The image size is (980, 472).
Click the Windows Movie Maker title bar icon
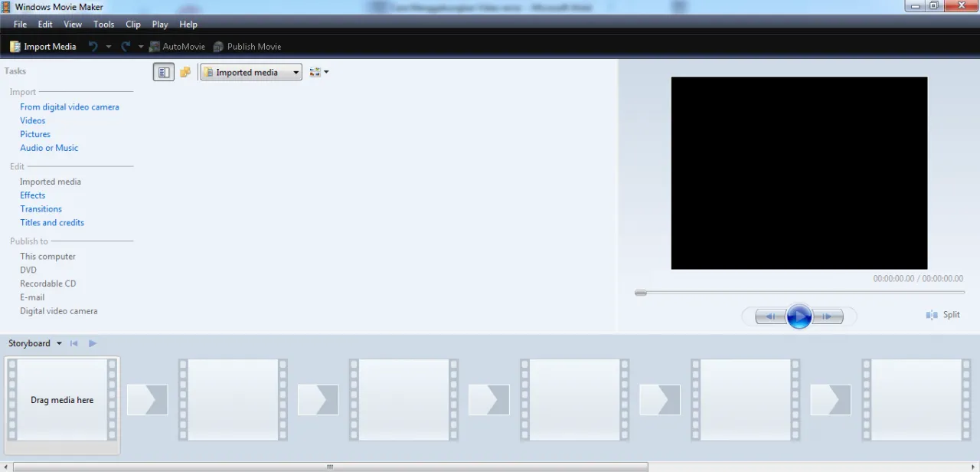tap(7, 7)
